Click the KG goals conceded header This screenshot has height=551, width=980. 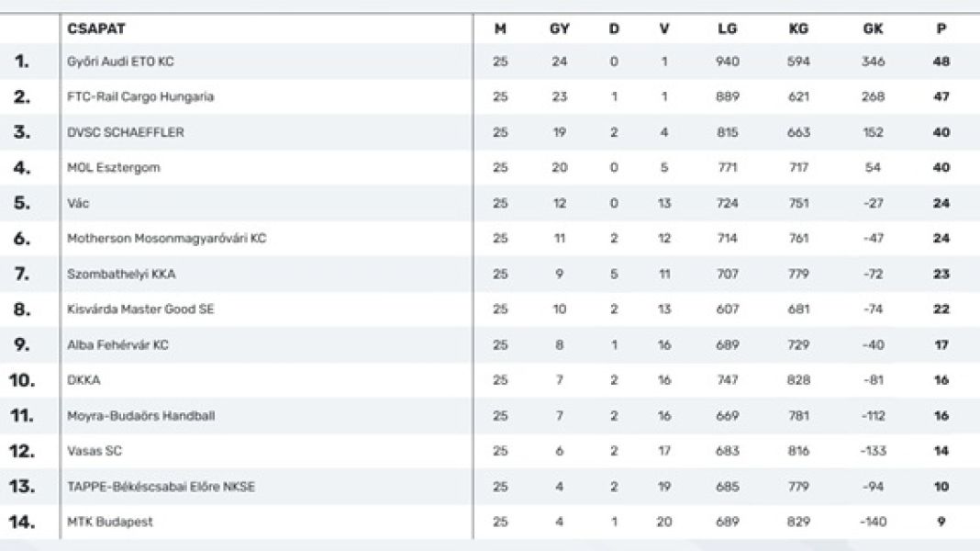click(x=798, y=28)
